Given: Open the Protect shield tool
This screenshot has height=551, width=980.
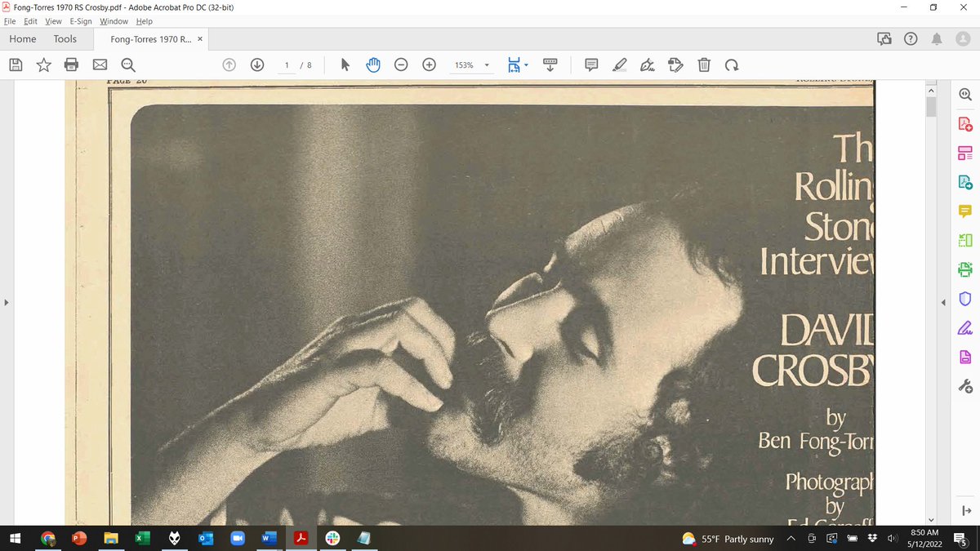Looking at the screenshot, I should [x=965, y=299].
